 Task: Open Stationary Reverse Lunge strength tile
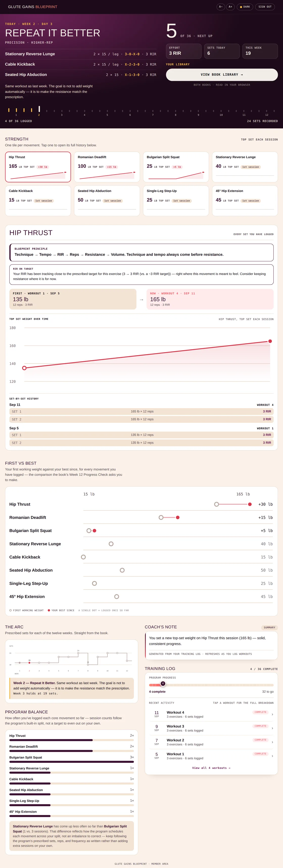click(x=245, y=167)
